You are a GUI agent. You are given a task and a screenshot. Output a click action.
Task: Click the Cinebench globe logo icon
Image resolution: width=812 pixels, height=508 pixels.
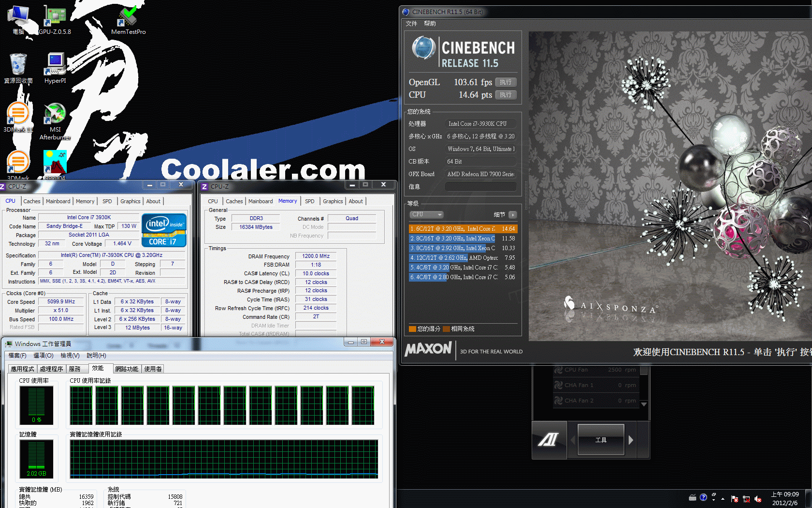point(424,48)
